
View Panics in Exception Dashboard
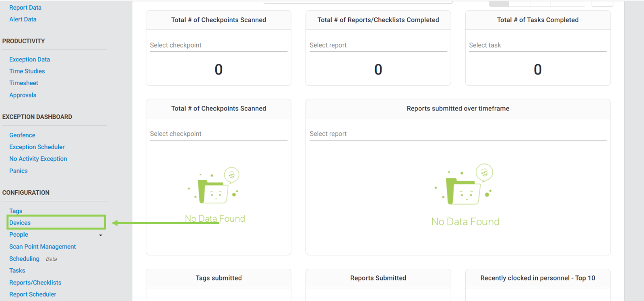click(x=19, y=171)
